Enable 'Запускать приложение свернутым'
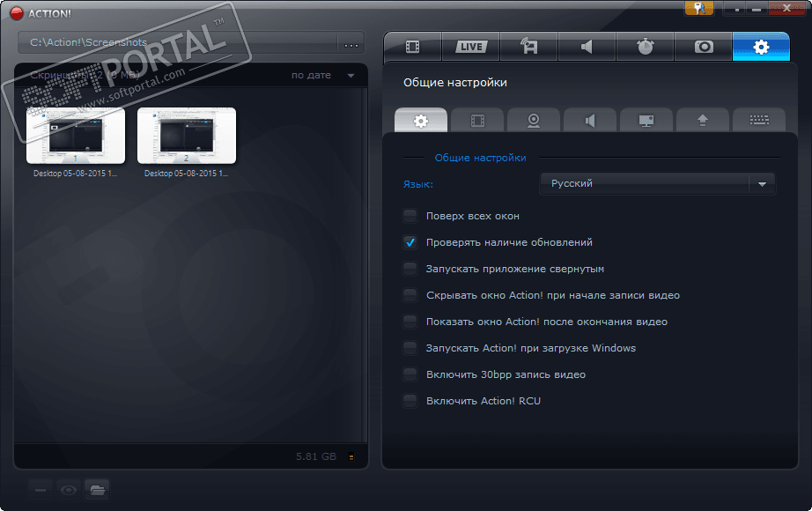The width and height of the screenshot is (812, 511). click(410, 269)
